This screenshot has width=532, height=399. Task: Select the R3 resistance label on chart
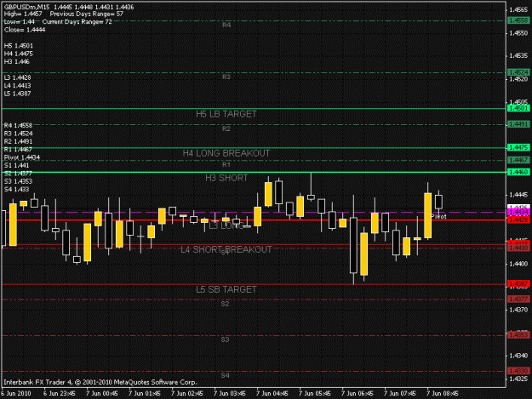(x=226, y=77)
